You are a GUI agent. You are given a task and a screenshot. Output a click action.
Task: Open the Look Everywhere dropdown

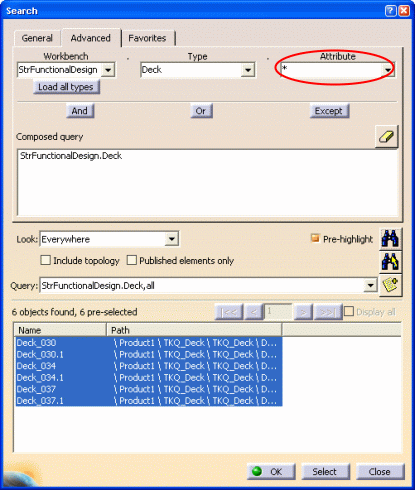coord(172,239)
